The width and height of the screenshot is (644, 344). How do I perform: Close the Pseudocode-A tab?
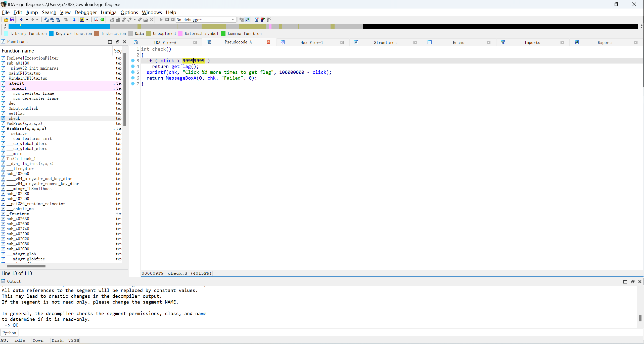(268, 42)
